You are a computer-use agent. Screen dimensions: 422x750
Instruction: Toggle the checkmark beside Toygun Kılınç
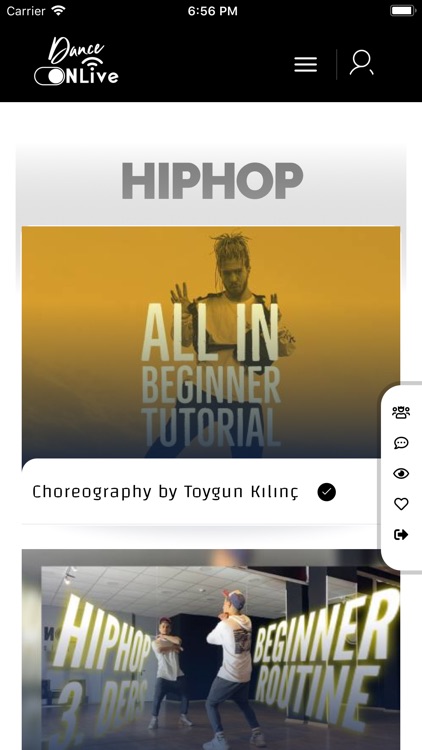327,492
